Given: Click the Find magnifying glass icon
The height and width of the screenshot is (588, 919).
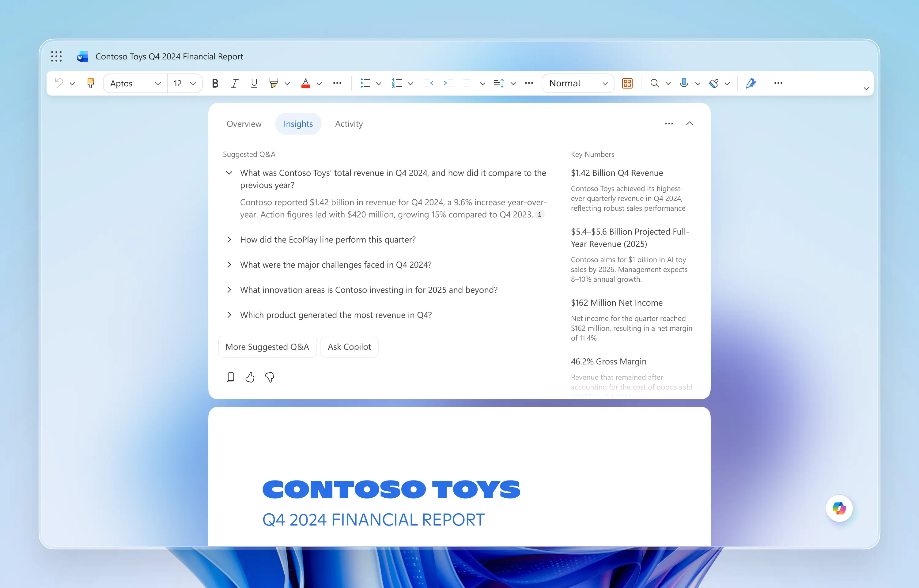Looking at the screenshot, I should click(654, 83).
